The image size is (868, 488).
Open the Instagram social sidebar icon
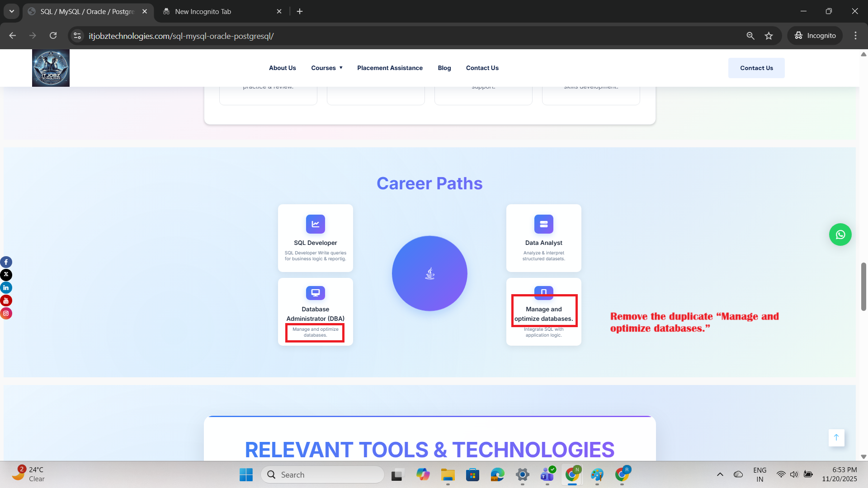pos(6,313)
